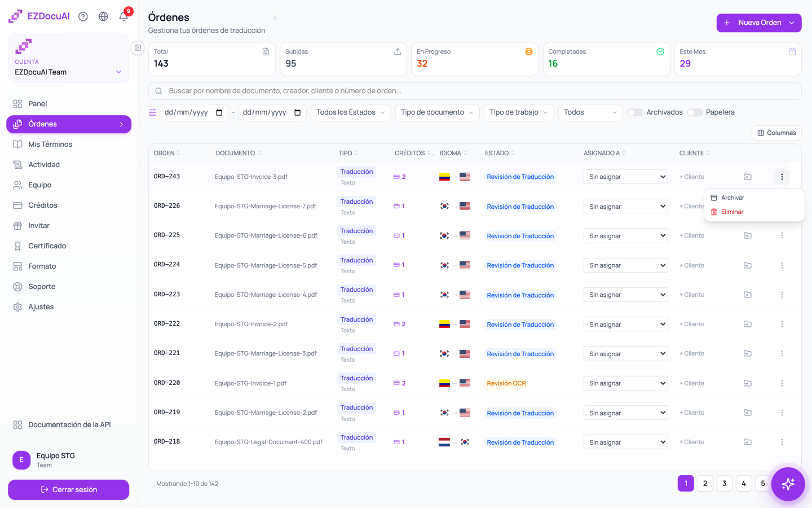Click the Revisión OCR status badge
Screen dimensions: 812x508
pos(506,383)
